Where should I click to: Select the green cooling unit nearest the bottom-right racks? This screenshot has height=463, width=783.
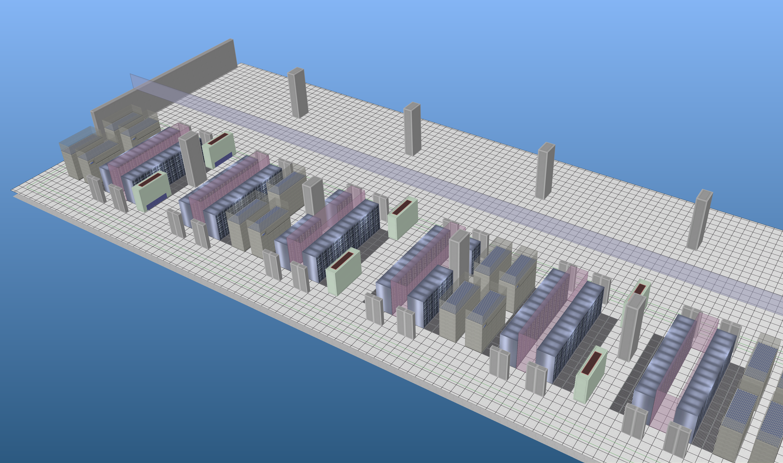[x=590, y=374]
